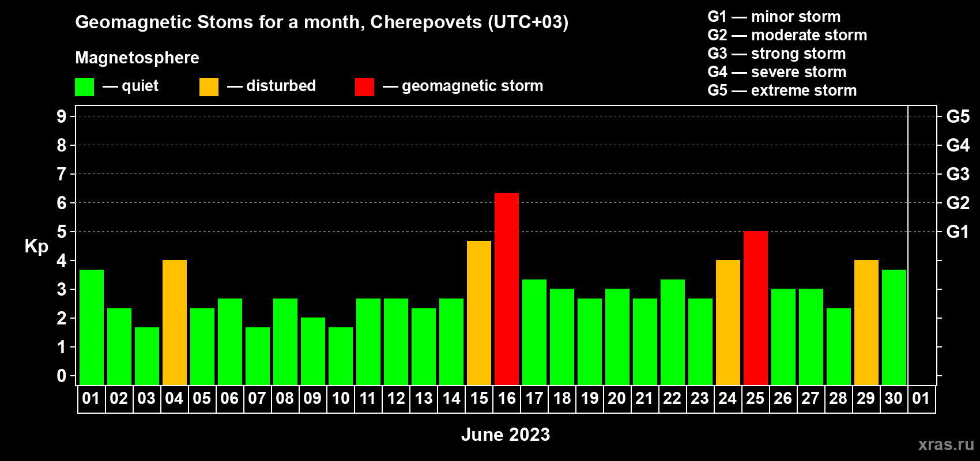Select the orange bar for June 15
Viewport: 980px width, 461px height.
(479, 313)
